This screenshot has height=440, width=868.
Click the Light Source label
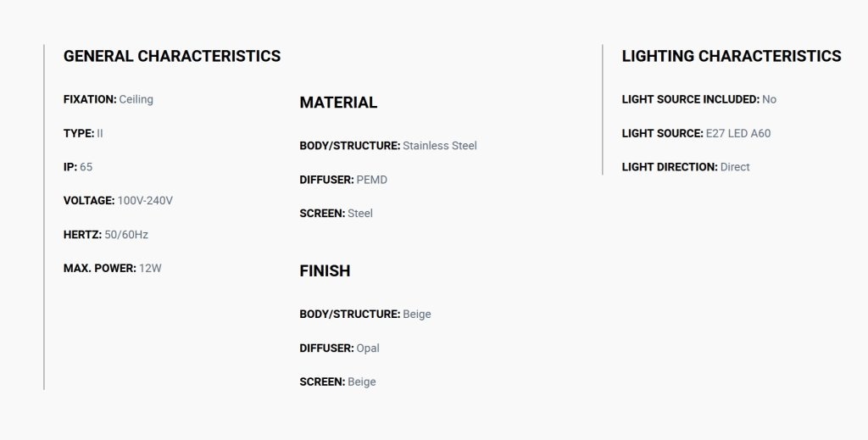(x=662, y=133)
